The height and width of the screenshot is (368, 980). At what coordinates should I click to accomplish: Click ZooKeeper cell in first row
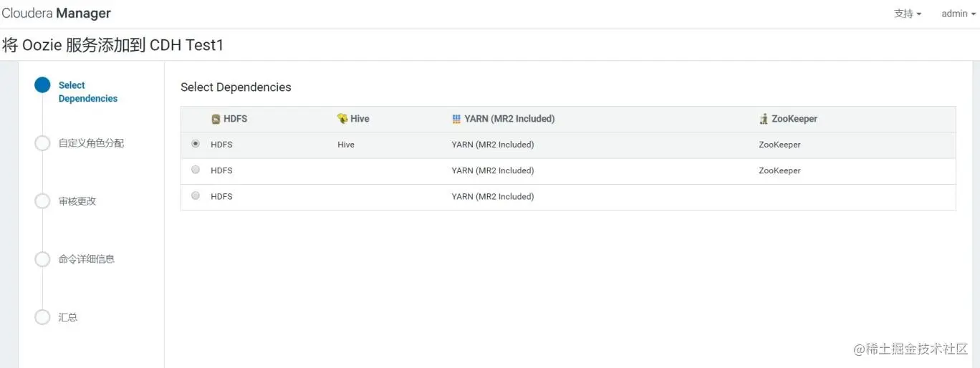point(779,145)
